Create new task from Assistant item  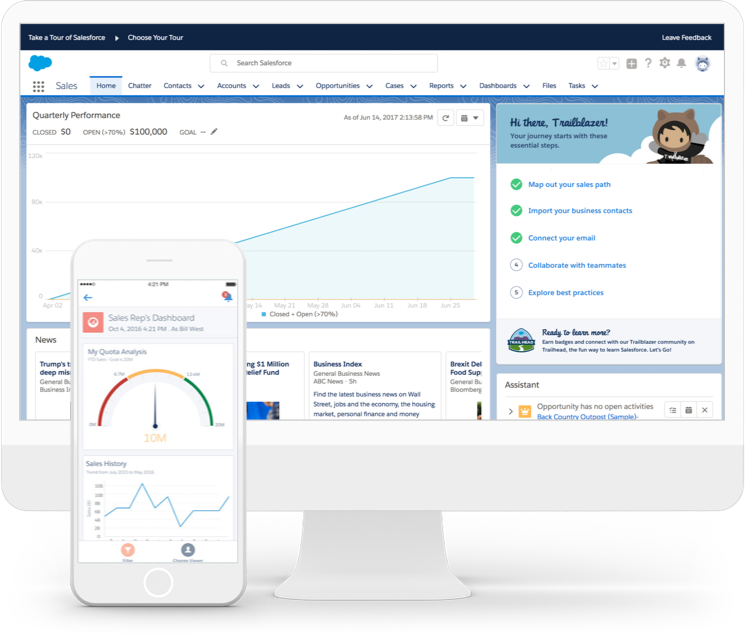click(x=672, y=410)
